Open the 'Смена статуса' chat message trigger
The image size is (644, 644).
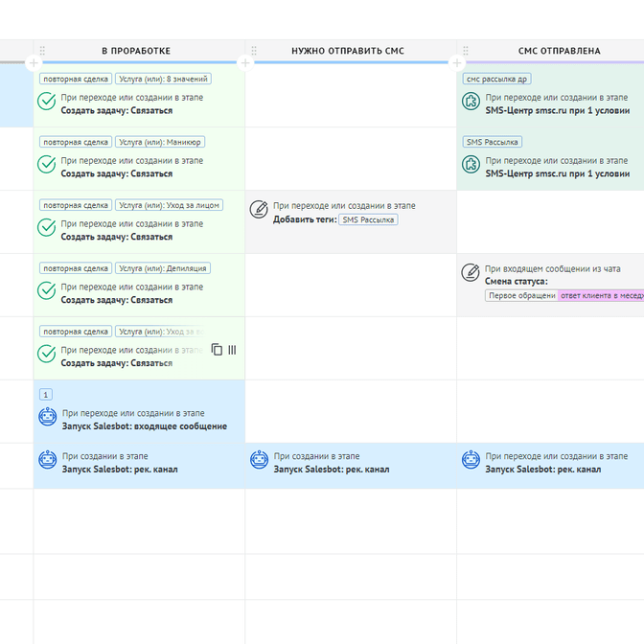550,285
